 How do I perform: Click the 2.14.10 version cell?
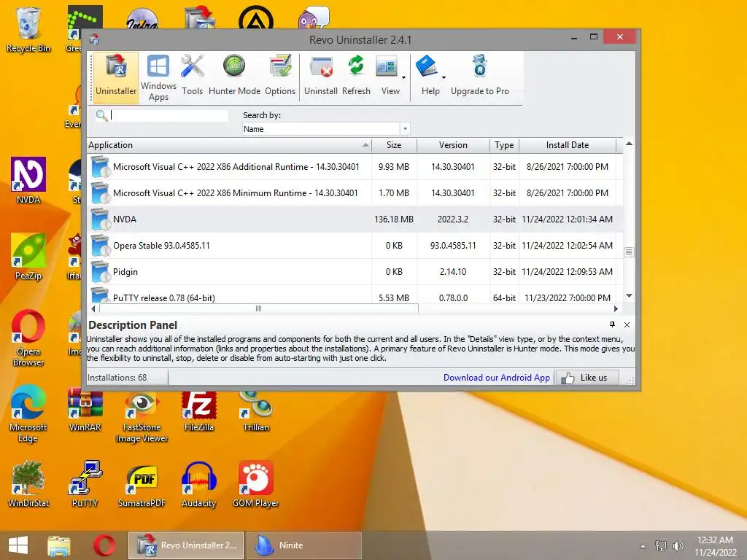coord(452,272)
